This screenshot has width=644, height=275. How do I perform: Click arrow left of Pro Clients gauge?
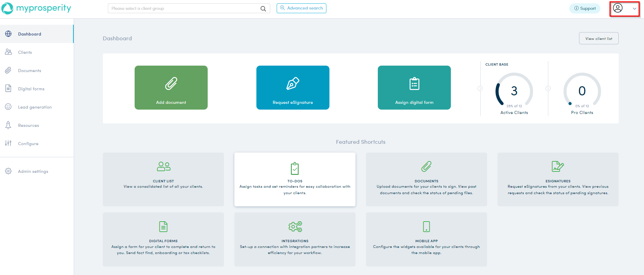548,89
